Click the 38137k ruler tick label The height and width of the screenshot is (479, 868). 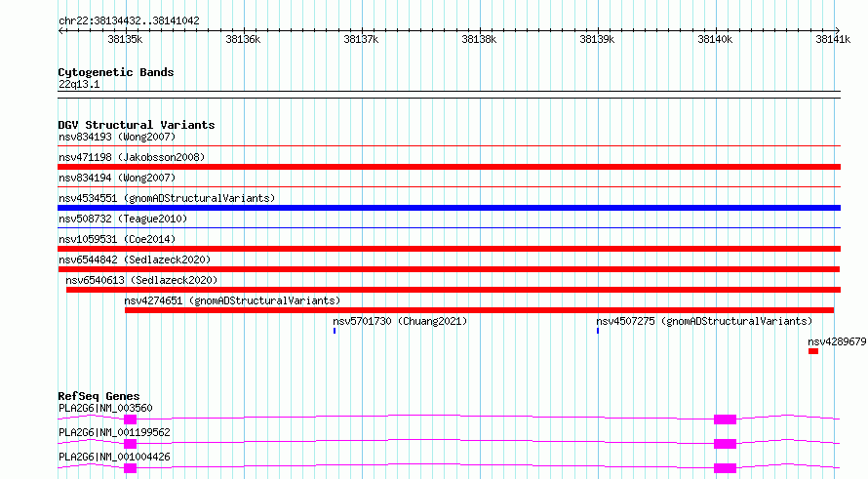(361, 39)
